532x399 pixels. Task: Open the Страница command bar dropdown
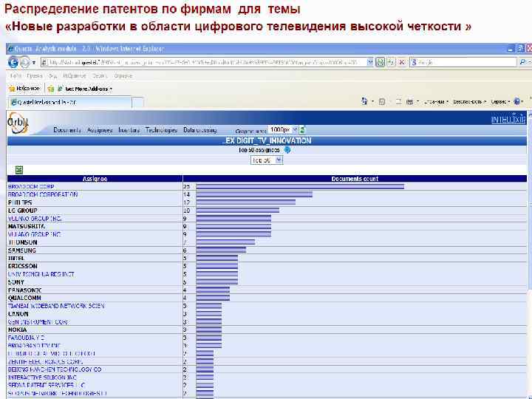coord(436,102)
